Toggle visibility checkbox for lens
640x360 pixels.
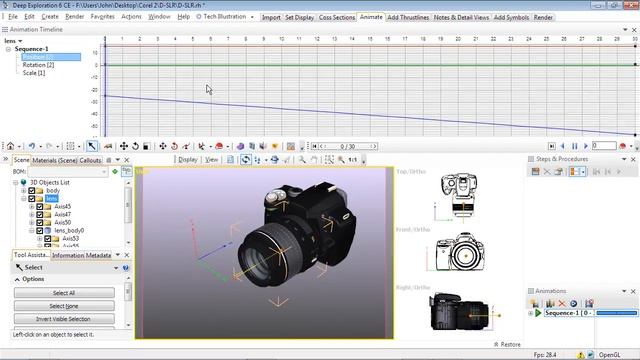click(31, 199)
